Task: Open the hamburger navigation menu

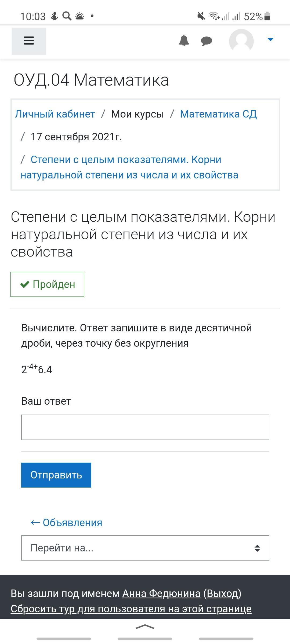Action: pyautogui.click(x=29, y=41)
